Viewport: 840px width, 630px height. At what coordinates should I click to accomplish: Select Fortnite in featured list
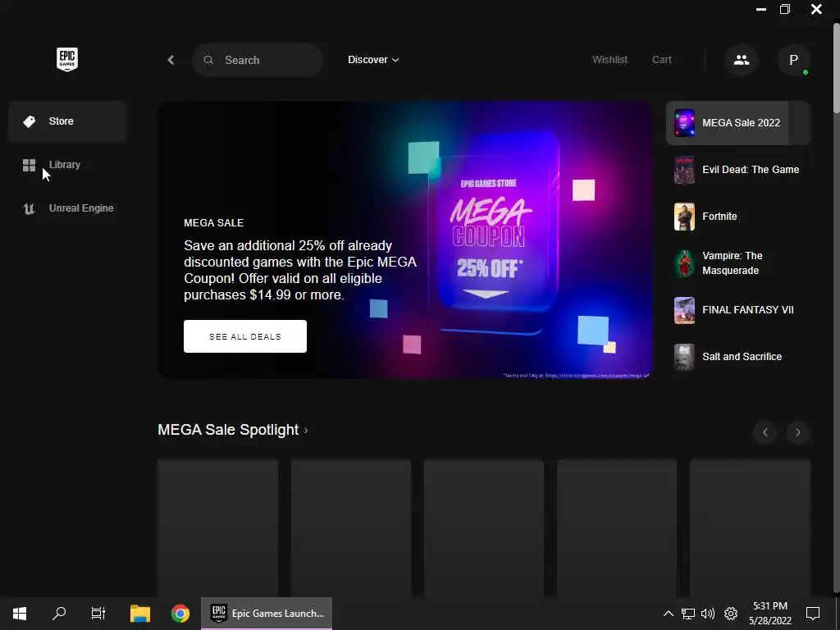[738, 217]
